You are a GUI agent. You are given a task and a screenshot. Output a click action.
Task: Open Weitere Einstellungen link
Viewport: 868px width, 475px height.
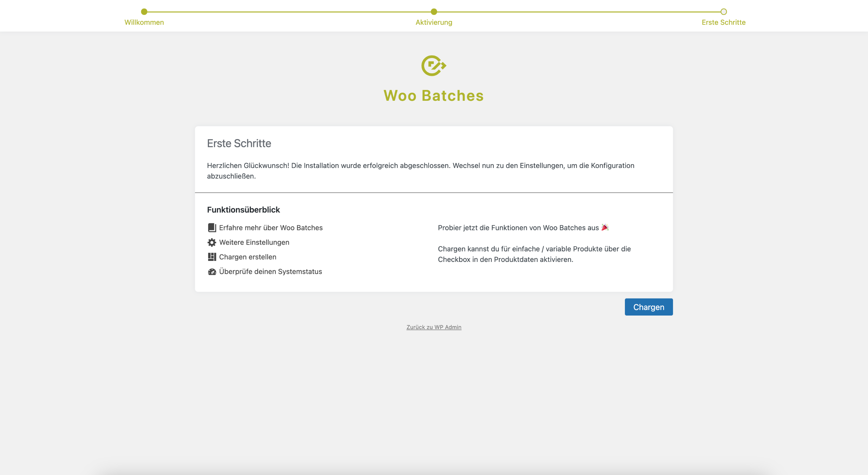click(x=254, y=242)
